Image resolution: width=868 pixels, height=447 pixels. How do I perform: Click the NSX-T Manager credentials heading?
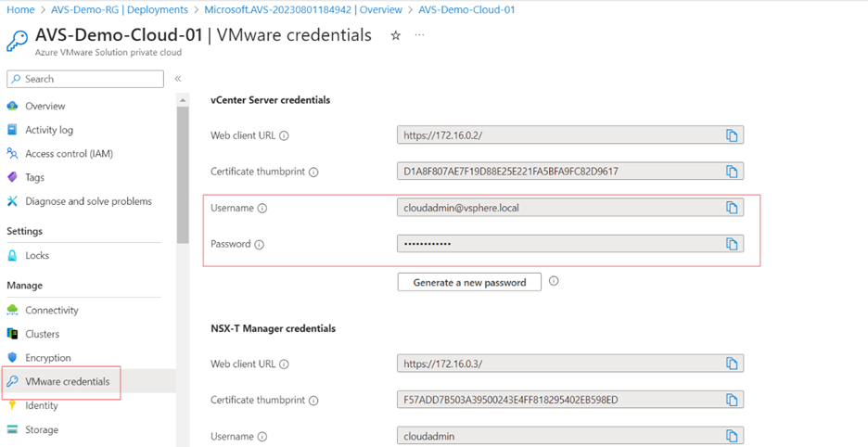tap(273, 328)
